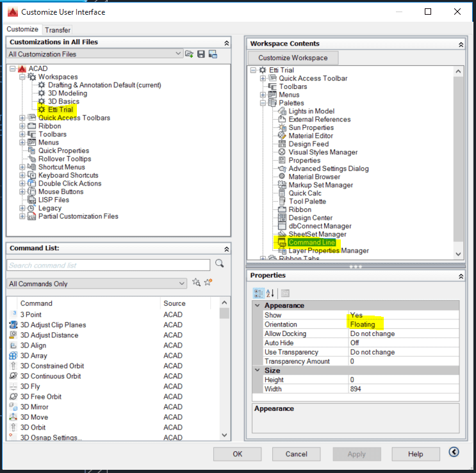The height and width of the screenshot is (473, 476).
Task: Collapse the Customizations in All Files panel
Action: coord(226,43)
